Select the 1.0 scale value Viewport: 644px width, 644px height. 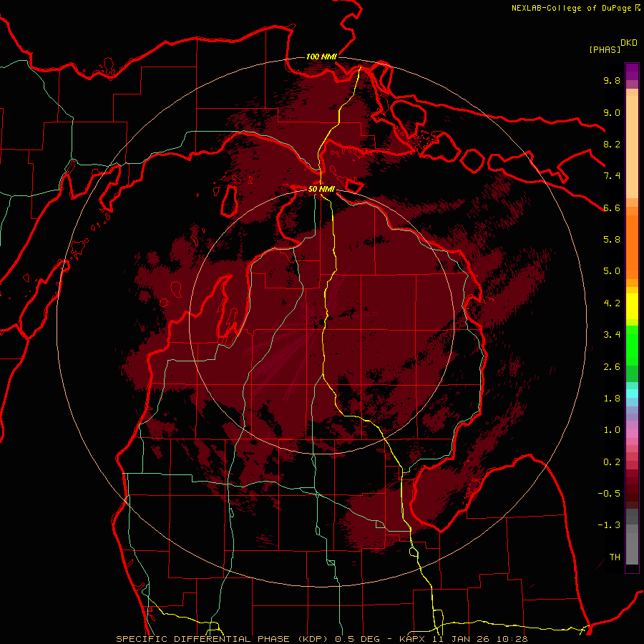(612, 430)
